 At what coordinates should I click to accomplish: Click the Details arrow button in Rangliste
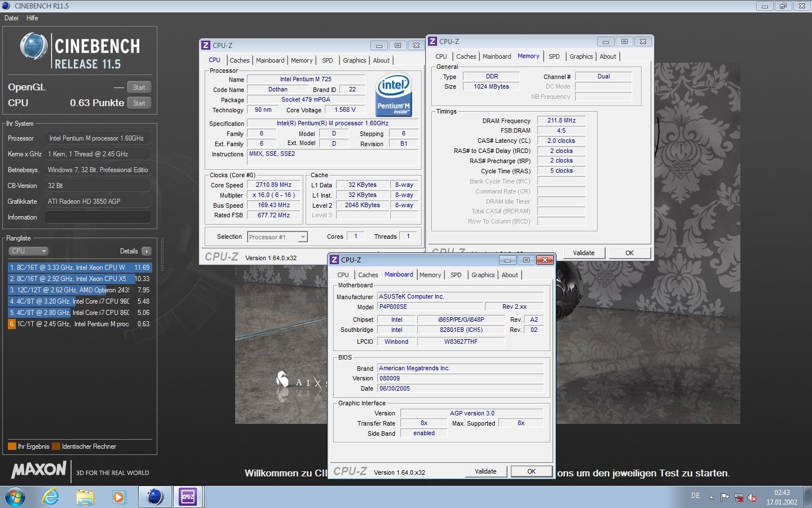tap(147, 251)
